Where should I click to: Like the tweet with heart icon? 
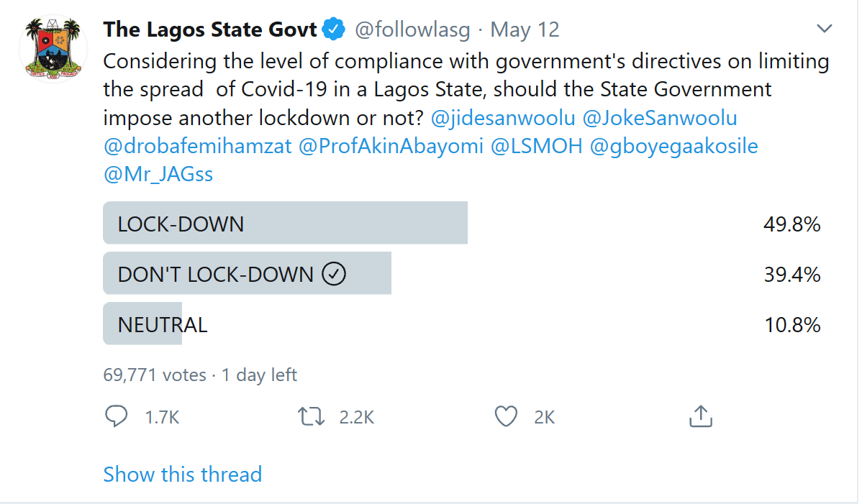pyautogui.click(x=507, y=416)
